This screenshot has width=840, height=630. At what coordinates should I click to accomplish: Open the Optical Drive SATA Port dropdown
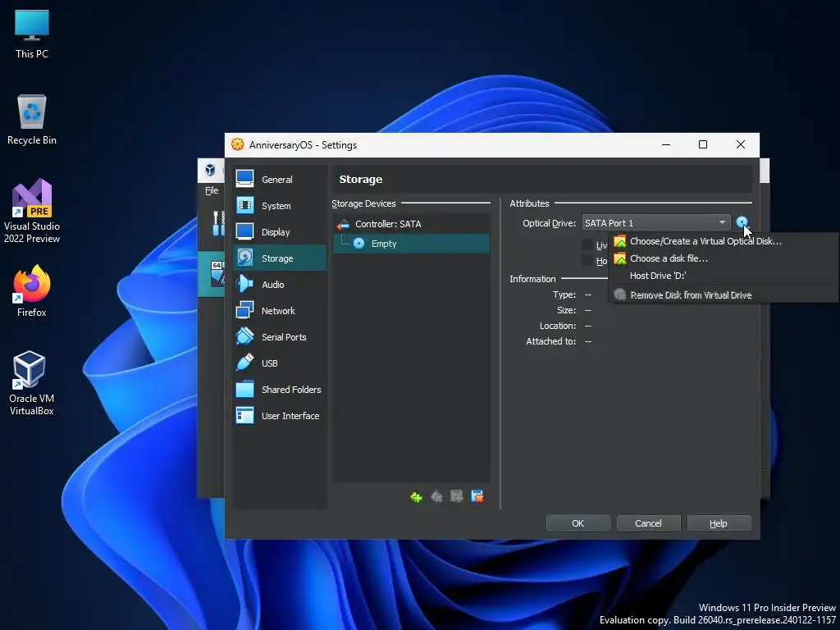pyautogui.click(x=655, y=223)
